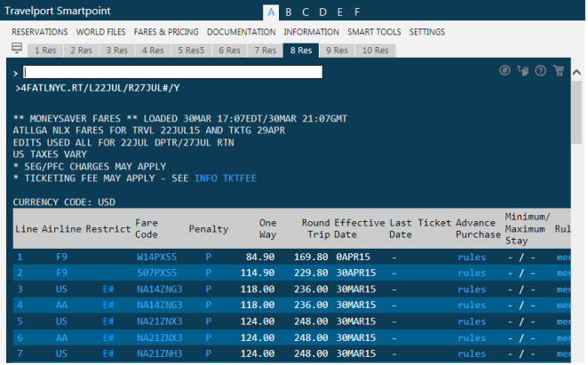Select the 4 Res tab
588x365 pixels.
point(153,51)
